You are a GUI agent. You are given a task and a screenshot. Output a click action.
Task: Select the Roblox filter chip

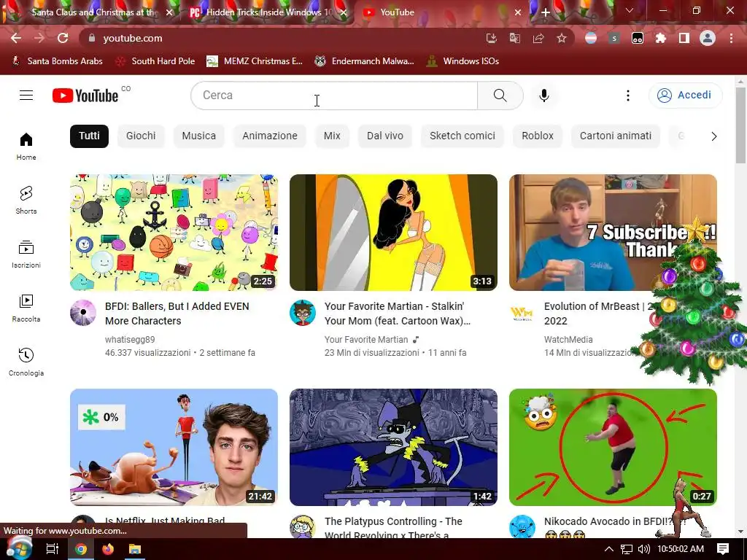click(x=538, y=136)
